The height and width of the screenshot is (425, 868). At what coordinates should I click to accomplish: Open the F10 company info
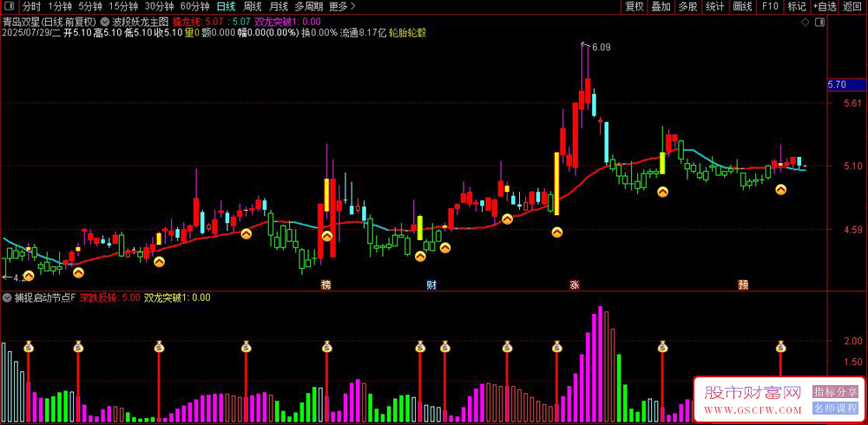click(770, 7)
